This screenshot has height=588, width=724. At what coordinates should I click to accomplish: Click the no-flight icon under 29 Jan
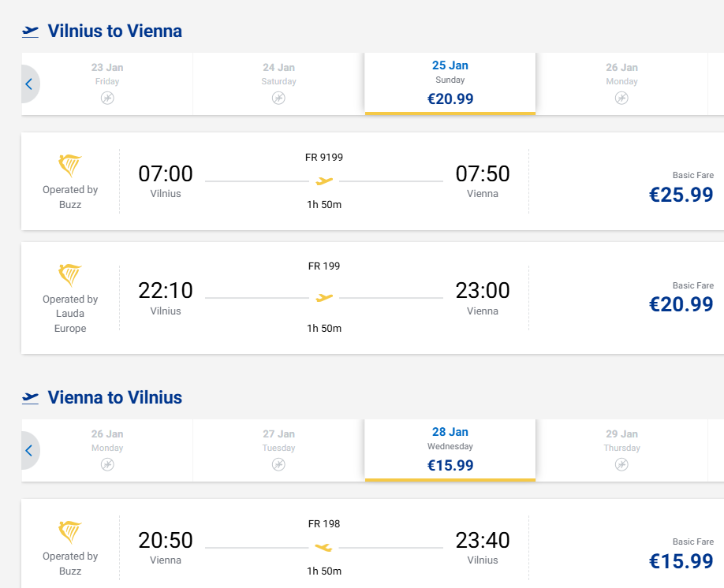pyautogui.click(x=621, y=464)
